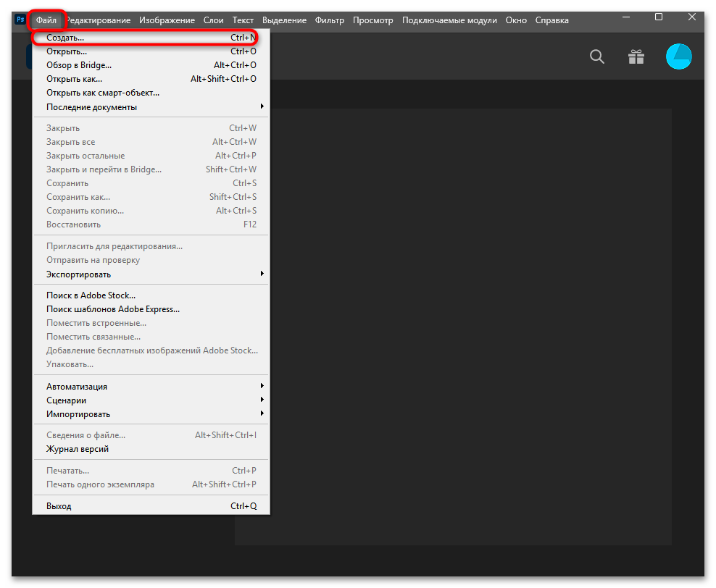Open the What's New gift icon
Image resolution: width=716 pixels, height=588 pixels.
click(636, 56)
